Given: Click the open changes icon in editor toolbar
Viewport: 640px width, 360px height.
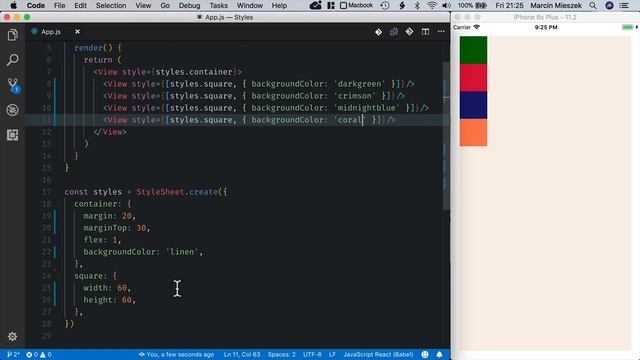Looking at the screenshot, I should 394,31.
